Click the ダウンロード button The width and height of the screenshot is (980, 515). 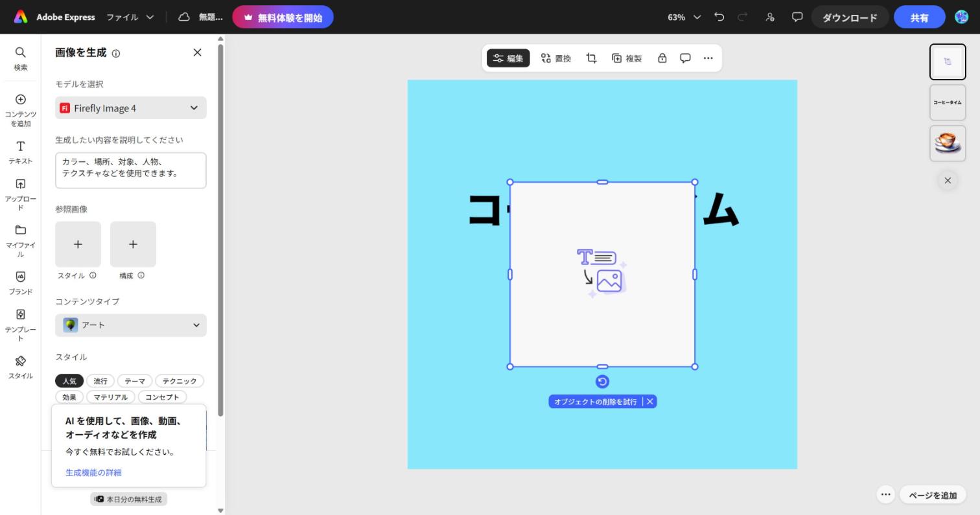point(850,17)
